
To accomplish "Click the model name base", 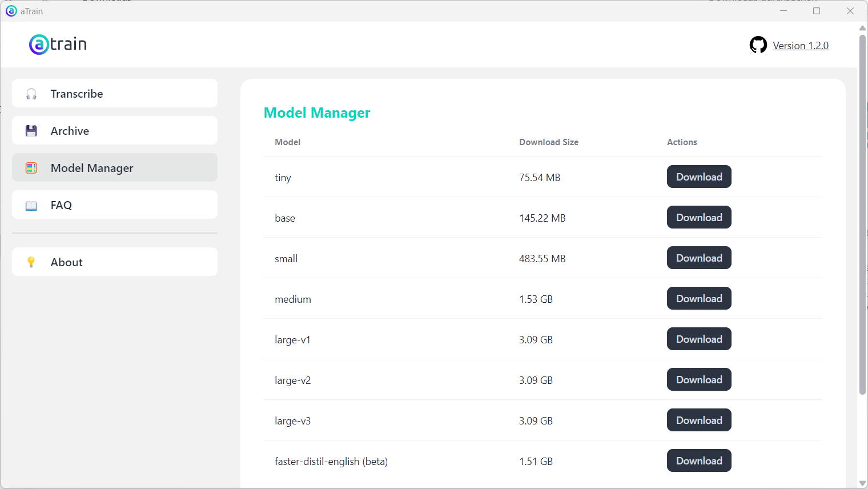I will click(285, 218).
